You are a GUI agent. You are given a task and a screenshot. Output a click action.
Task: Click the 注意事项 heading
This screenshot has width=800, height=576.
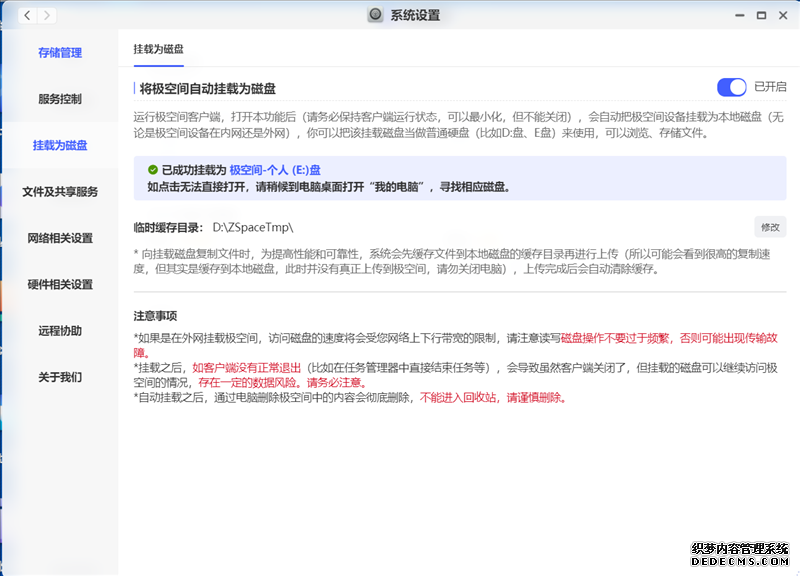155,316
